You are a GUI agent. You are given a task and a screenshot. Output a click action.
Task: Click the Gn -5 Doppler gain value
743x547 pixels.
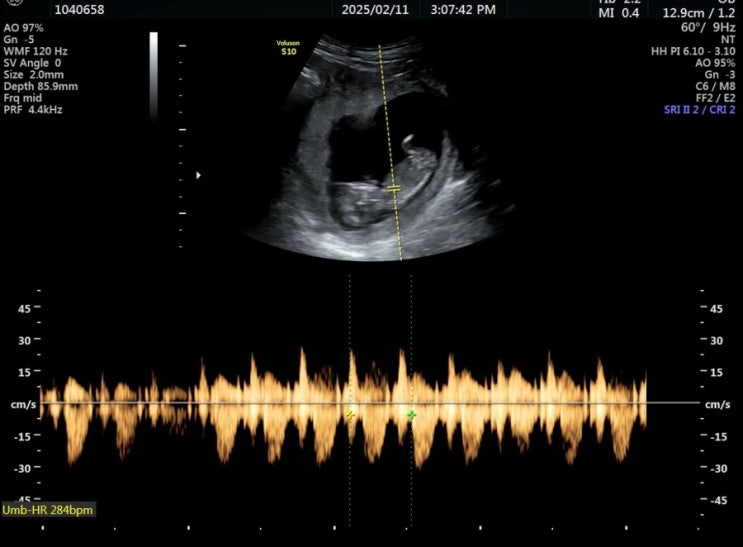click(19, 40)
